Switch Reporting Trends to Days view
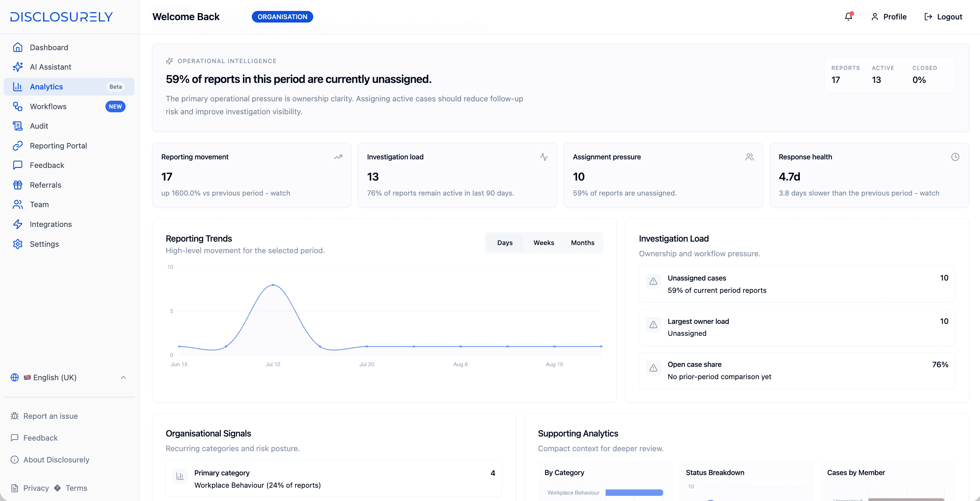The image size is (980, 501). pyautogui.click(x=505, y=243)
